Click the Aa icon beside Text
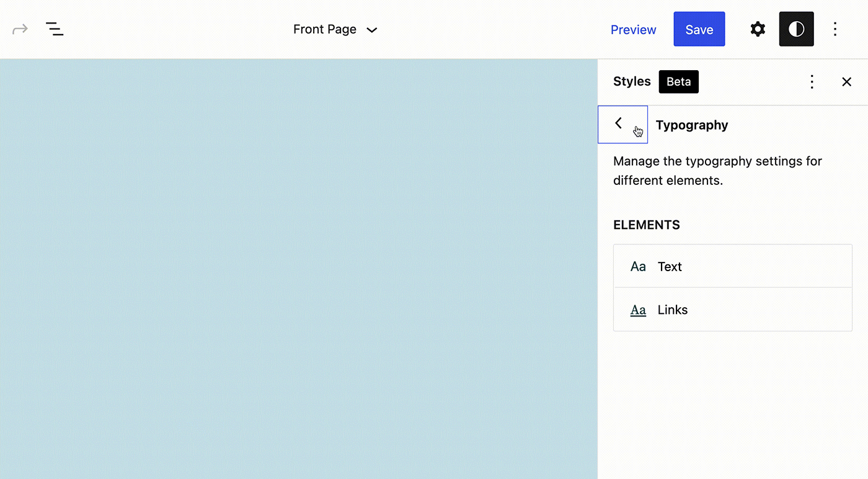This screenshot has width=868, height=479. (x=638, y=267)
